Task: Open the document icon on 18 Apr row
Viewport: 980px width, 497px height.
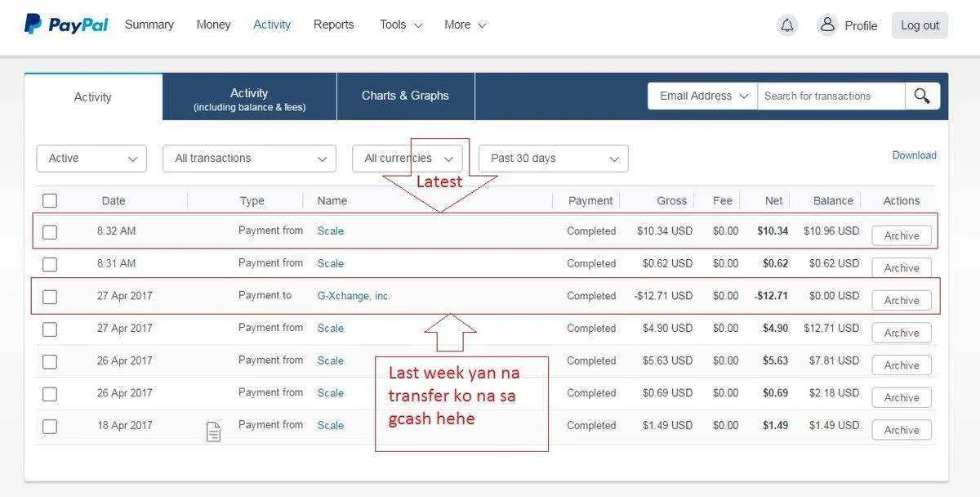Action: [x=213, y=431]
